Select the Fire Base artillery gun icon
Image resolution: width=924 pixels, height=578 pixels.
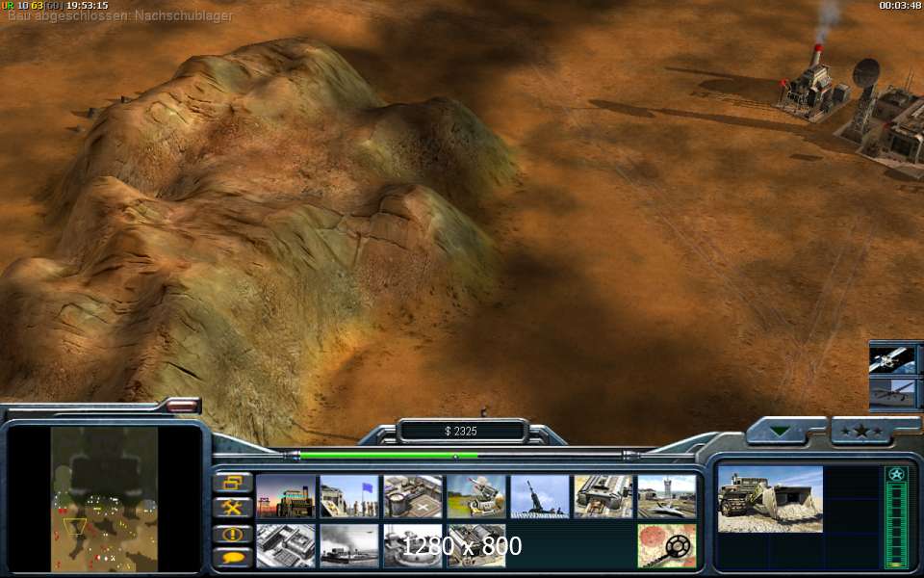[540, 497]
